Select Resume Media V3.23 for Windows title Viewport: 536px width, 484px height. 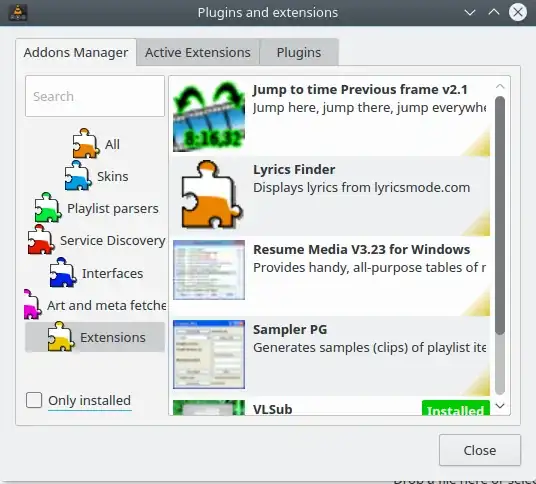[x=362, y=250]
